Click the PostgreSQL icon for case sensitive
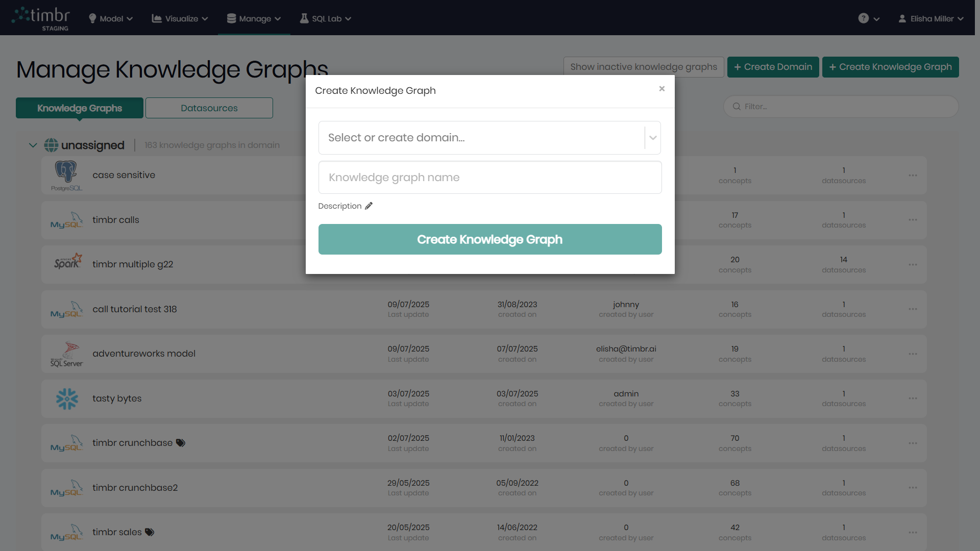Screen dimensions: 980x551 [x=66, y=175]
